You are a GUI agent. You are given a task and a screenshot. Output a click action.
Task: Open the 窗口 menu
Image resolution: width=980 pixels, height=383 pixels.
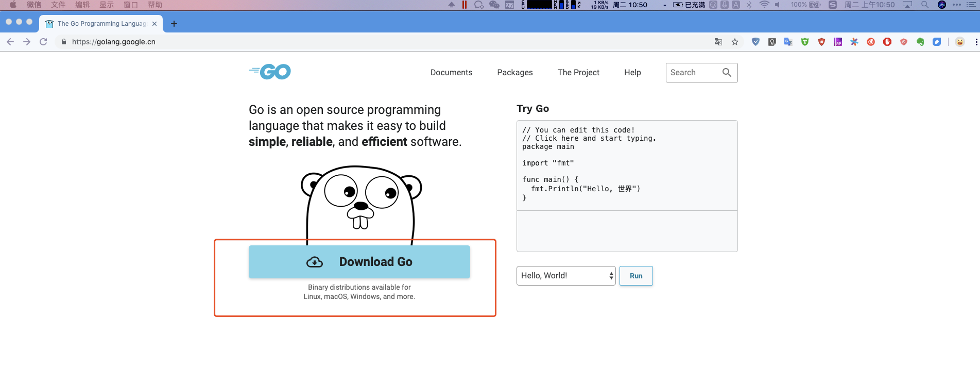(131, 5)
